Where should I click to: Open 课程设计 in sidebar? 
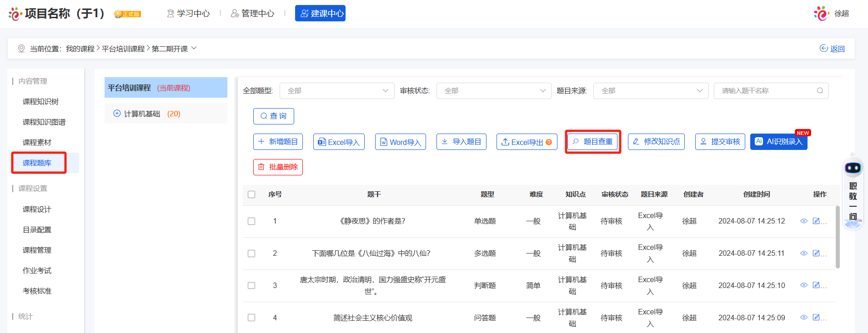[x=37, y=209]
